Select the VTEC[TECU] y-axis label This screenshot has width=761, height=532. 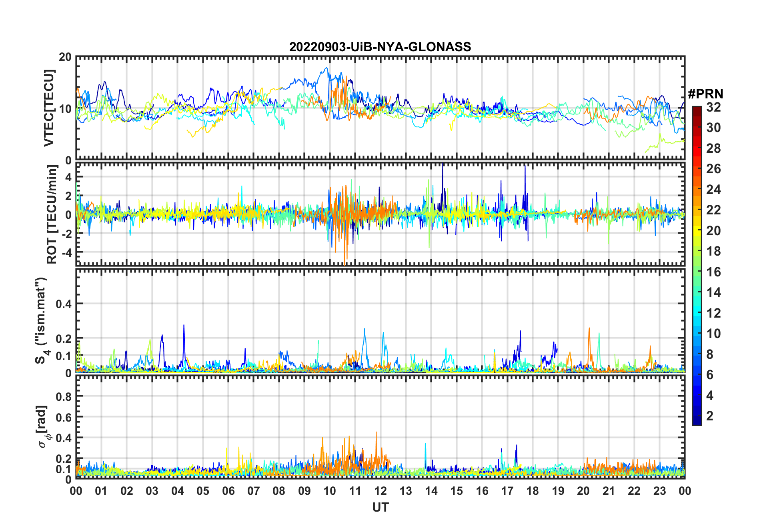click(x=49, y=108)
